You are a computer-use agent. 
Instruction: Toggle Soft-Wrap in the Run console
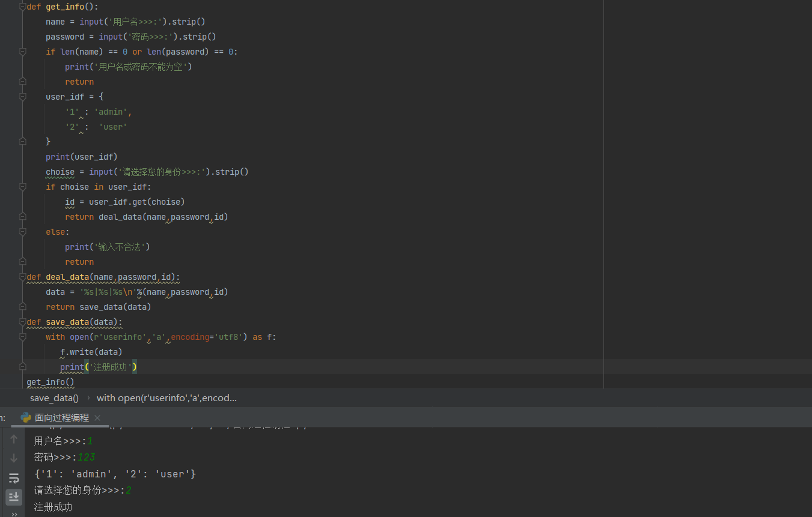click(14, 478)
